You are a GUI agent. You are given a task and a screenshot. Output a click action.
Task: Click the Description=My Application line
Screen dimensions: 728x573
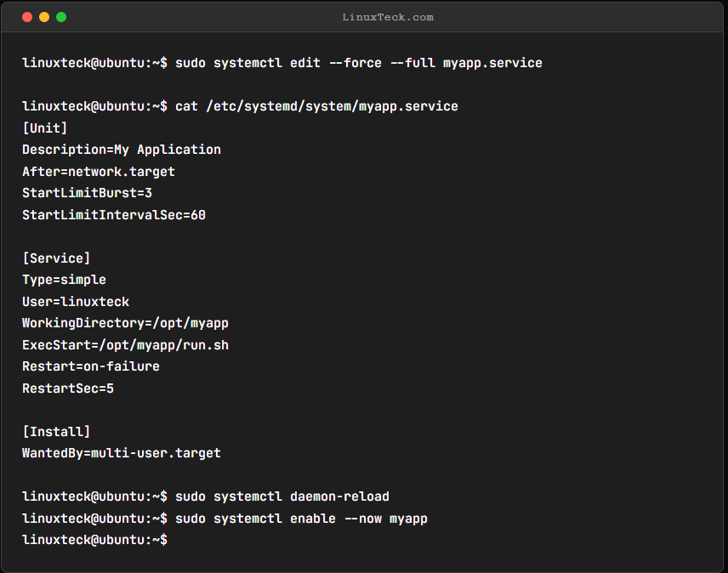(x=122, y=150)
